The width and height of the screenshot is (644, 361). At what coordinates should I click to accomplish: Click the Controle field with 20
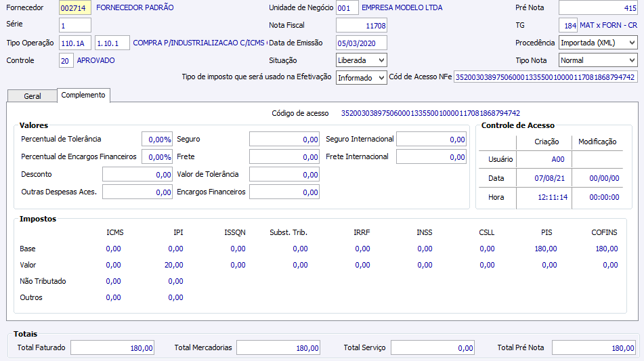click(66, 60)
